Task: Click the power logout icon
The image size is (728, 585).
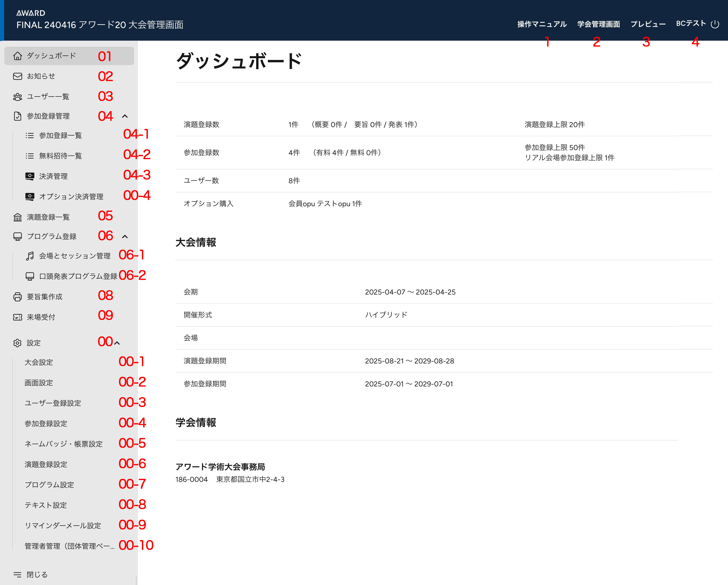Action: (x=715, y=24)
